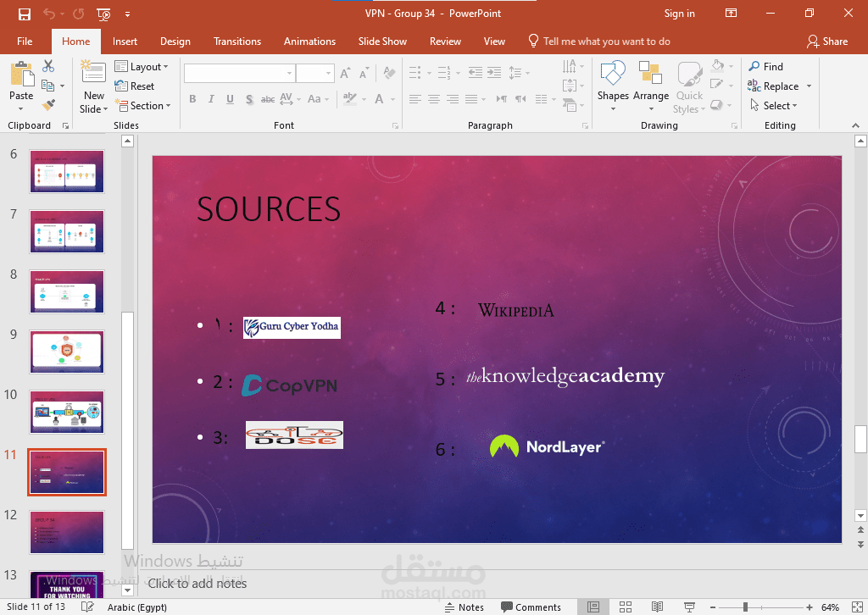Open Customize Quick Access Toolbar dropdown
The image size is (868, 615).
127,14
